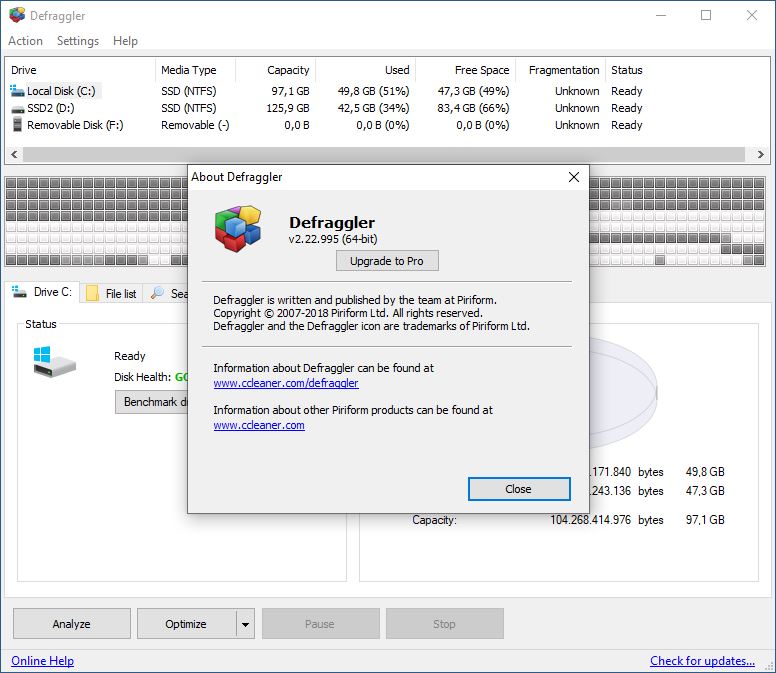This screenshot has height=673, width=776.
Task: Switch to the File list tab
Action: [112, 293]
